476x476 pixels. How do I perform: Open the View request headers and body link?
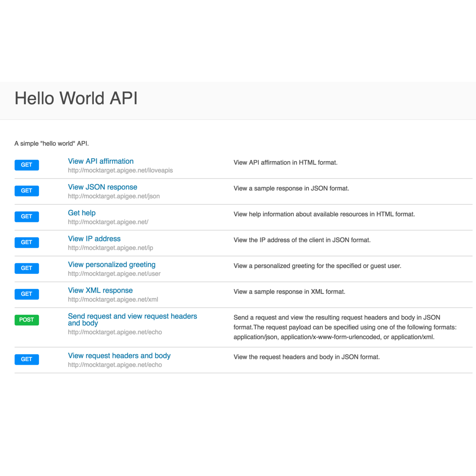119,356
